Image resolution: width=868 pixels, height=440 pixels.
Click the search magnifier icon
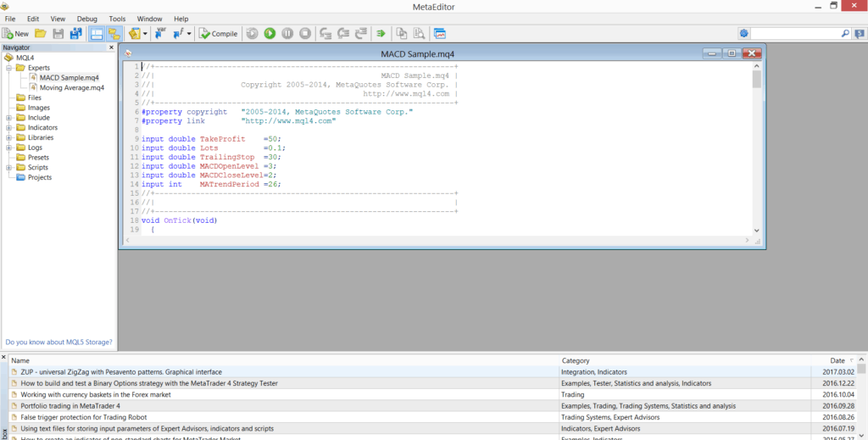click(x=845, y=33)
